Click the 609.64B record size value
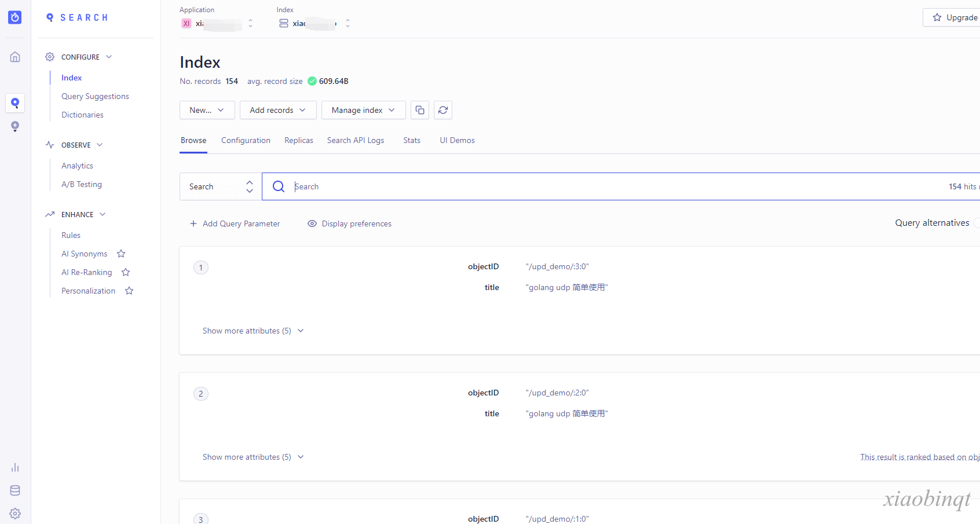Image resolution: width=980 pixels, height=524 pixels. pos(334,81)
